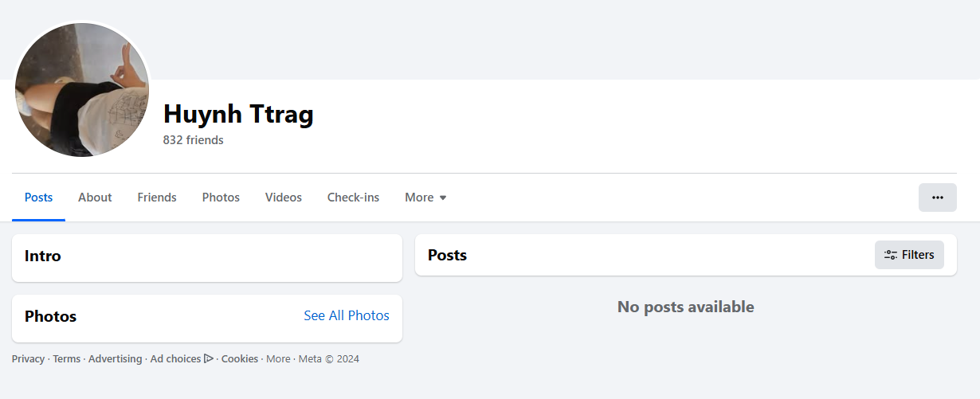The height and width of the screenshot is (399, 980).
Task: Open the Terms footer link
Action: tap(67, 359)
